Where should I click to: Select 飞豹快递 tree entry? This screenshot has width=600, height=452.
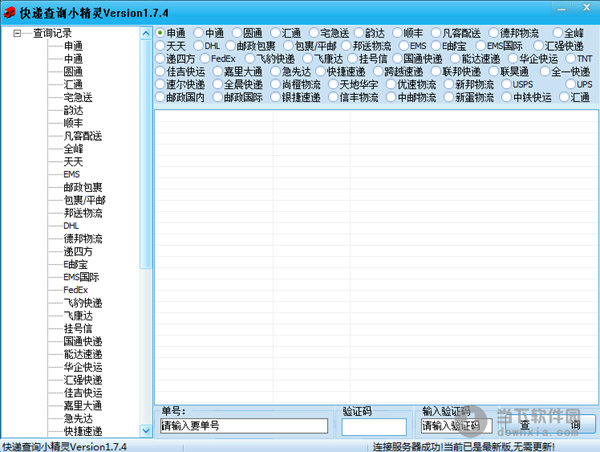[83, 303]
